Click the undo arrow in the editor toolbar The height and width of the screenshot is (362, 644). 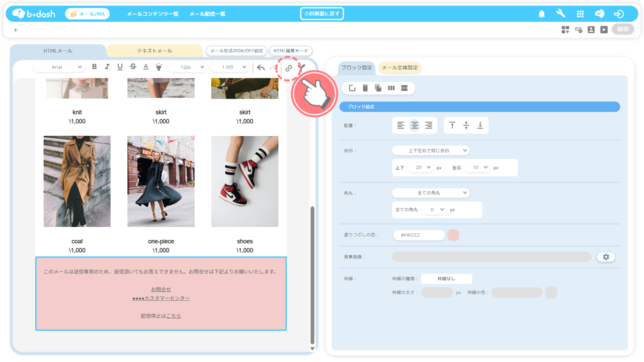click(x=261, y=67)
